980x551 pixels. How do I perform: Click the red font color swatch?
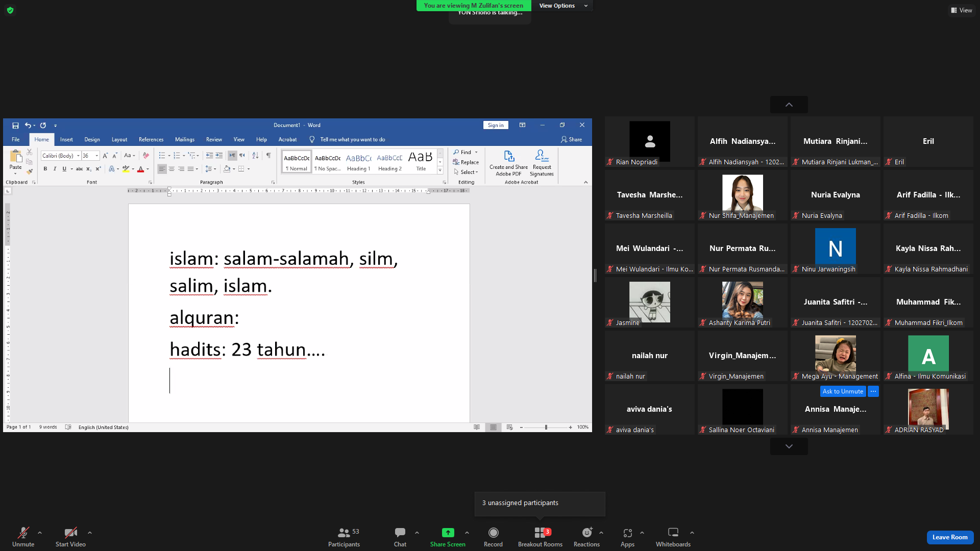pyautogui.click(x=141, y=169)
